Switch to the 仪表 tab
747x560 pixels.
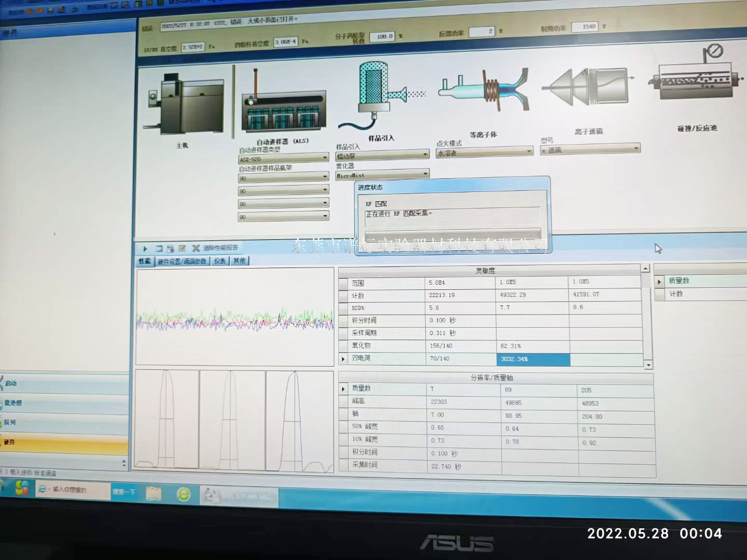(220, 261)
